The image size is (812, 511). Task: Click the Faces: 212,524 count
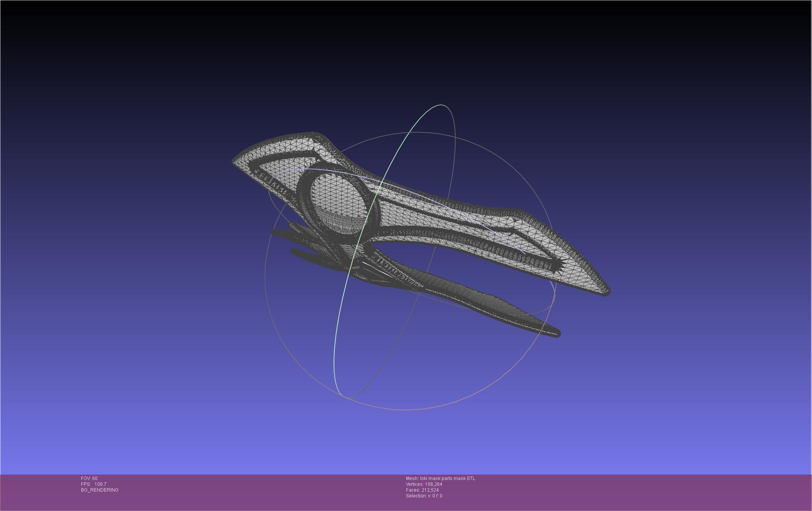click(422, 490)
